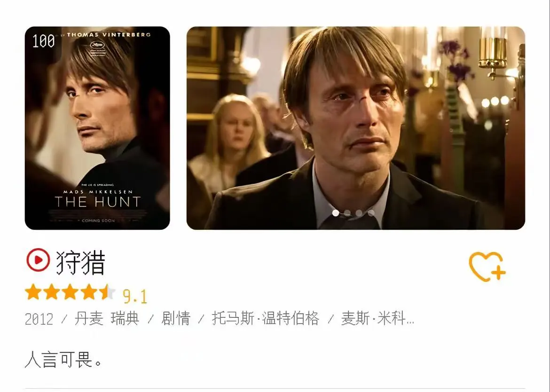Add film to favorites with heart-plus icon
This screenshot has height=392, width=550.
pyautogui.click(x=487, y=267)
